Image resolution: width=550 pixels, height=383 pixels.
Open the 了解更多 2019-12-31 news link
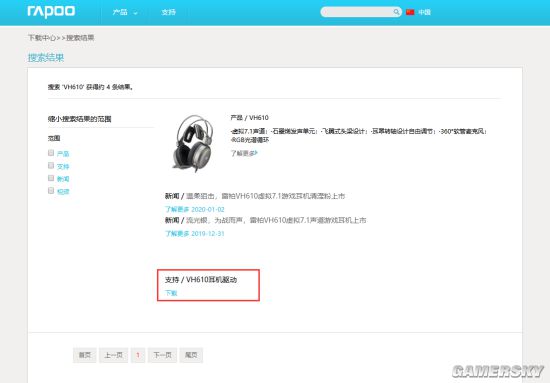click(195, 234)
